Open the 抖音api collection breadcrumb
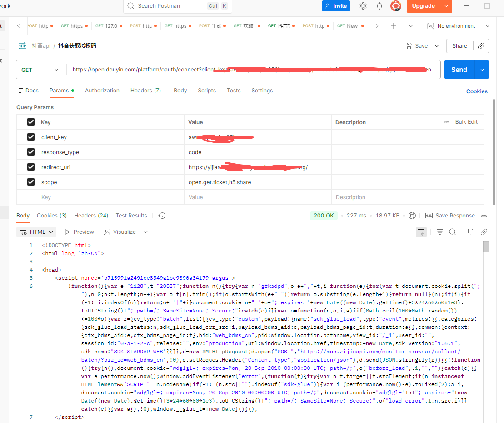Image resolution: width=504 pixels, height=423 pixels. coord(41,45)
